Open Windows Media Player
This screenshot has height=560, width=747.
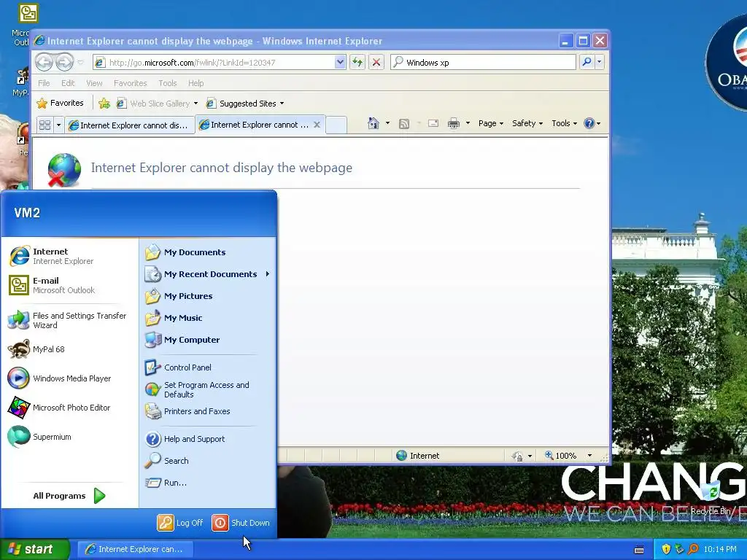69,378
